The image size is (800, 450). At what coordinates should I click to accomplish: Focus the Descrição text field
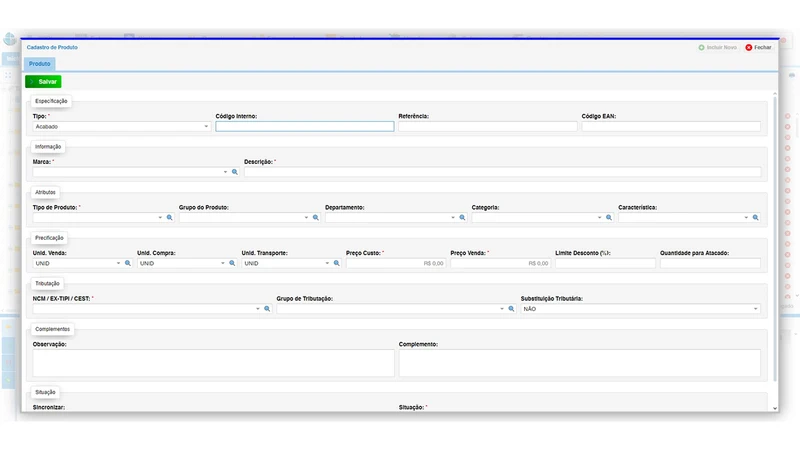pyautogui.click(x=502, y=172)
